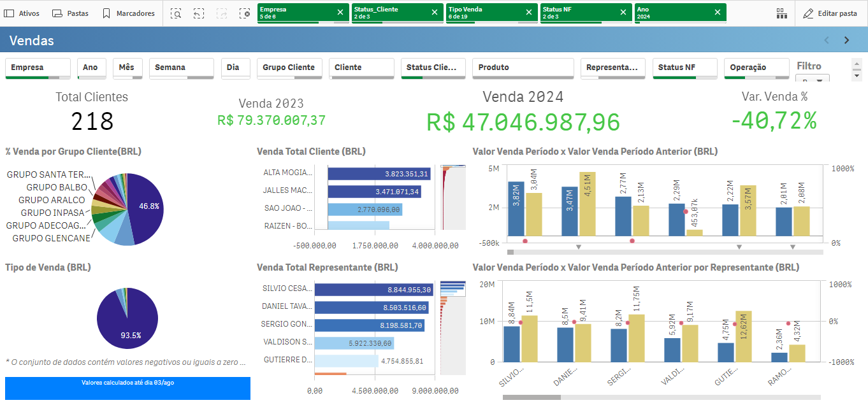Screen dimensions: 868x405
Task: Select DANIEL TAVA... bar 8.503.516,60
Action: pyautogui.click(x=371, y=308)
